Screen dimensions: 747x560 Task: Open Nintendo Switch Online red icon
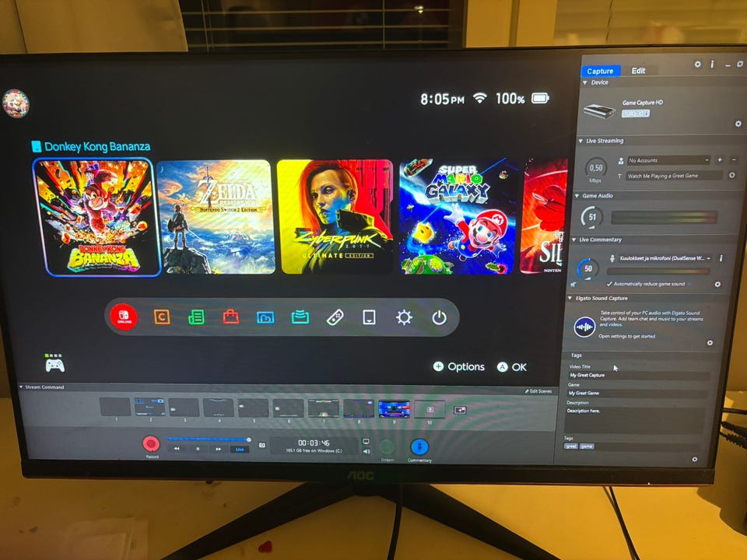click(124, 317)
